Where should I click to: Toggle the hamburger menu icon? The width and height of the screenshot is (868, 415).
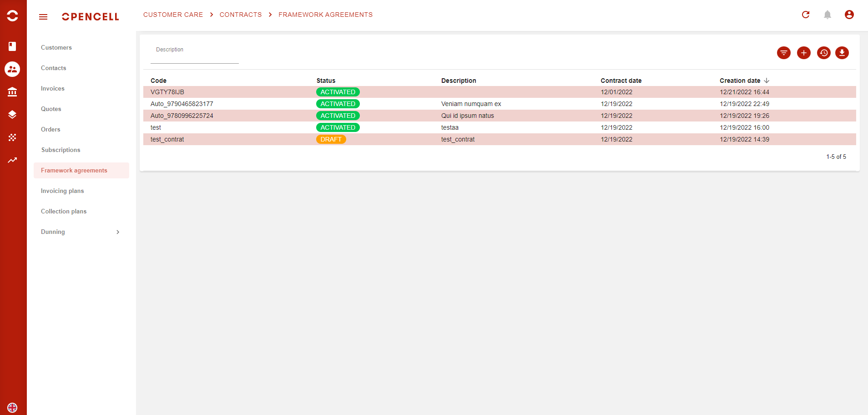point(43,17)
